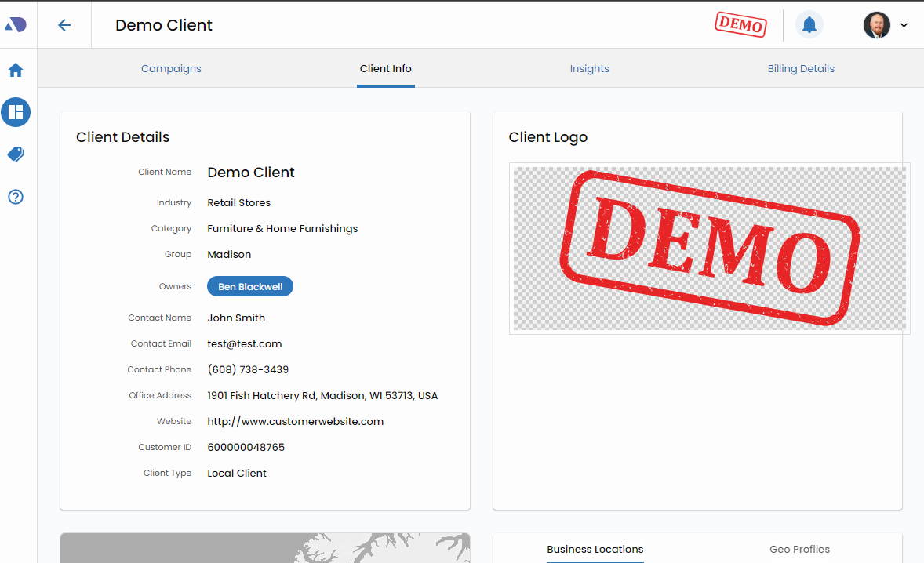Click the back arrow icon

(x=64, y=25)
